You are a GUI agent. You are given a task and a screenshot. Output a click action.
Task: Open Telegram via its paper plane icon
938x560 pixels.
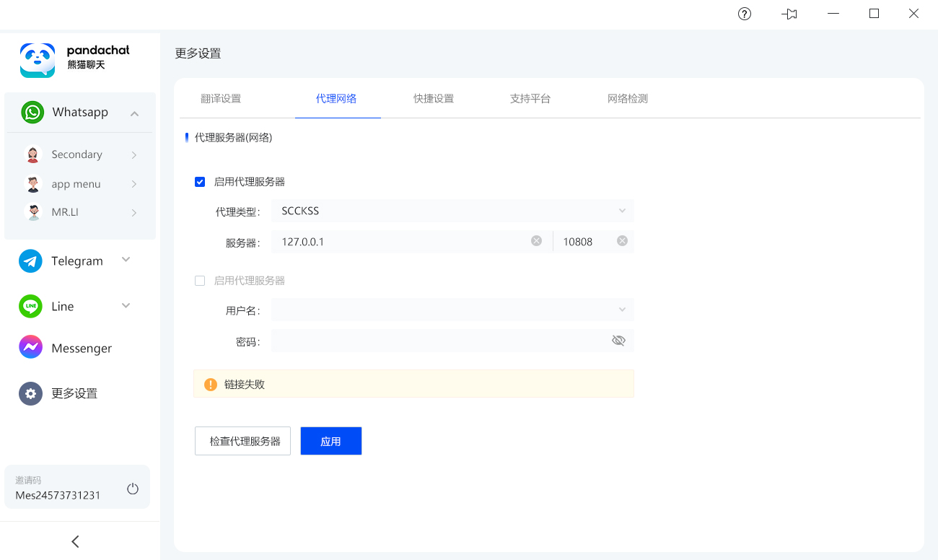point(30,261)
